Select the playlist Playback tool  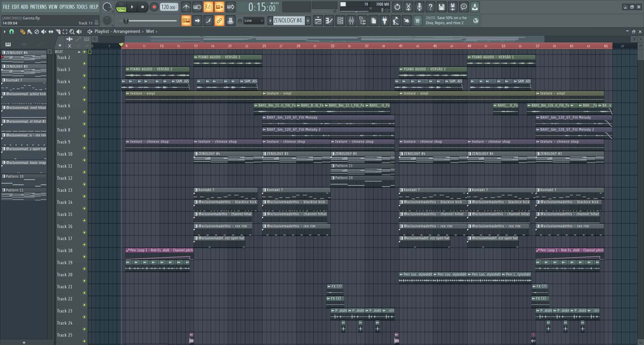(x=79, y=32)
